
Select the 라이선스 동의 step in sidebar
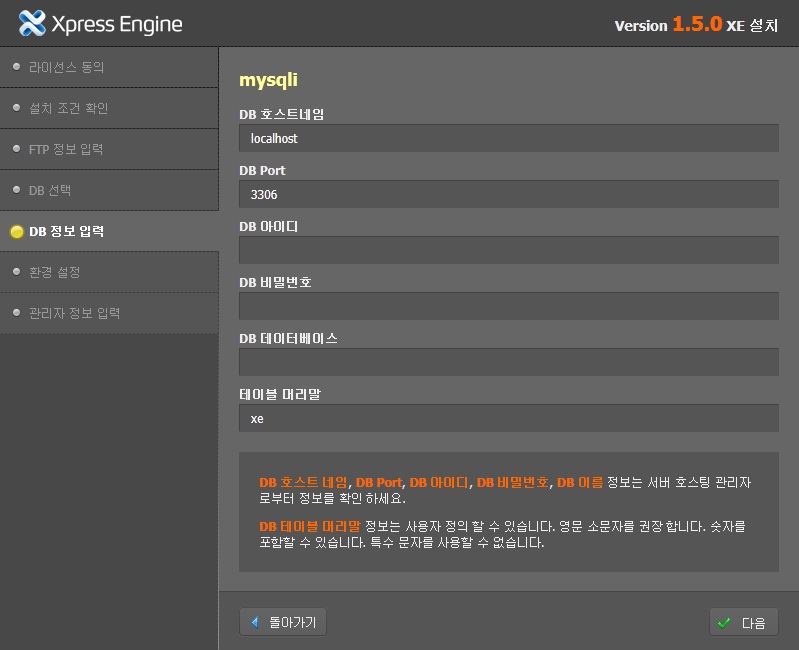[109, 67]
